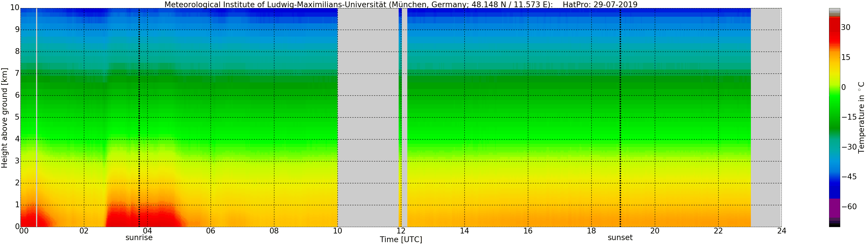
Task: Click the 'sunrise' label below the time axis
Action: 139,238
